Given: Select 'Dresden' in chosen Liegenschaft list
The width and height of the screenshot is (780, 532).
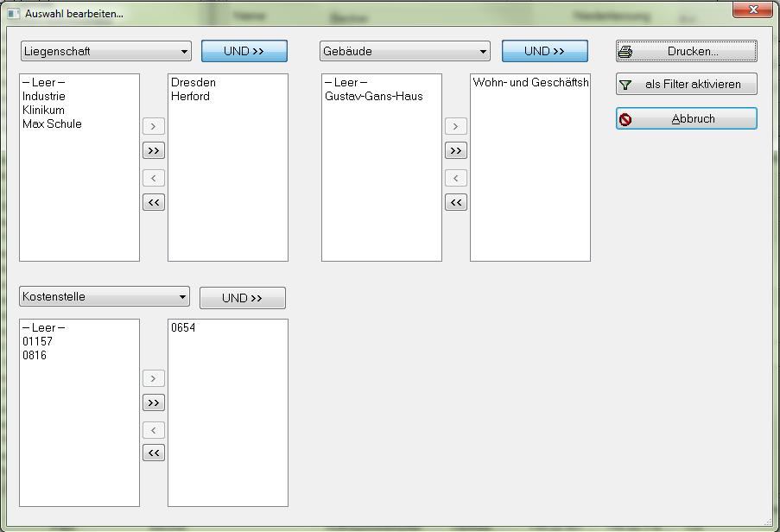Looking at the screenshot, I should point(193,83).
